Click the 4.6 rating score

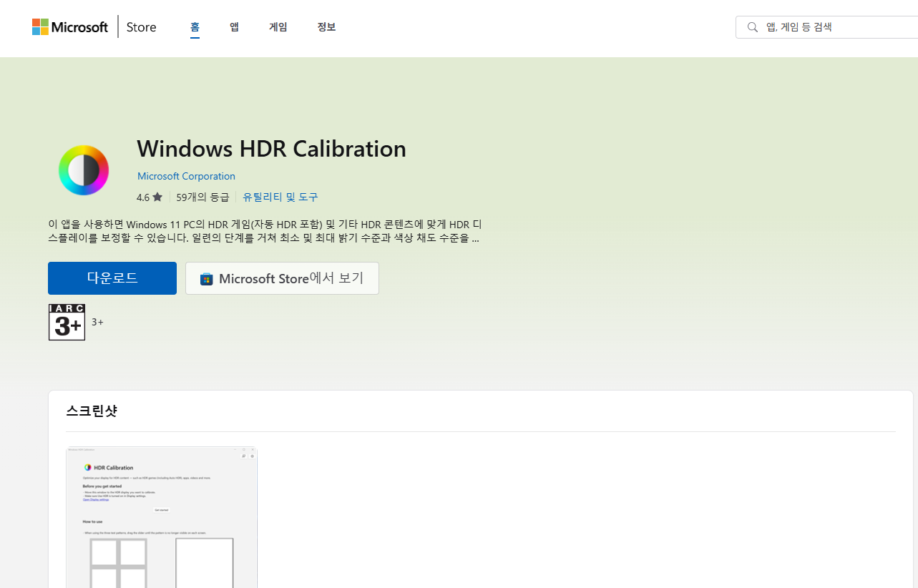142,196
